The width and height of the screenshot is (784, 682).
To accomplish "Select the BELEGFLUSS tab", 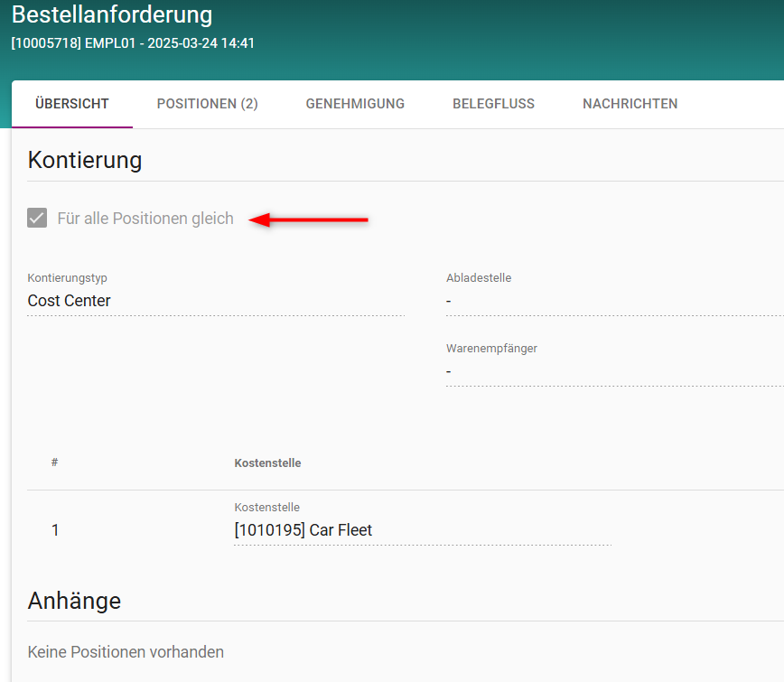I will pos(493,104).
